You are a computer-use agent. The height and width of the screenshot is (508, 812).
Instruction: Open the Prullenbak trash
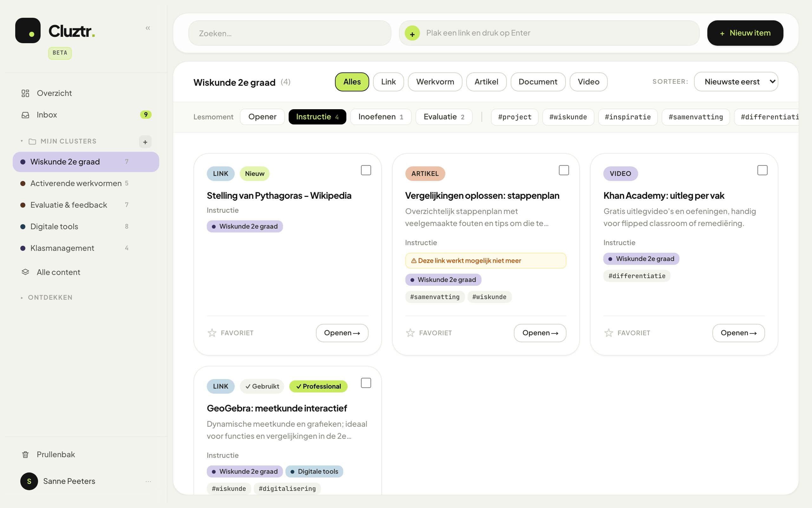[x=86, y=454]
